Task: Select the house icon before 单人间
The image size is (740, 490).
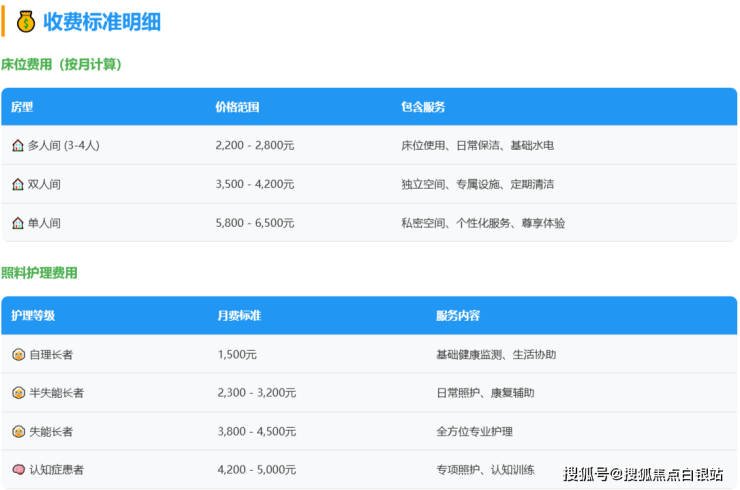Action: point(18,223)
